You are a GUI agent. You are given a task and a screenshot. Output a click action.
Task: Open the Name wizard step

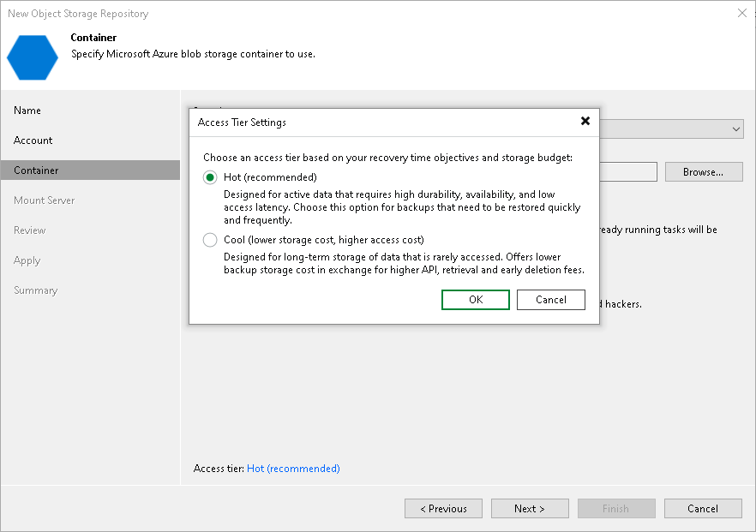click(x=27, y=111)
